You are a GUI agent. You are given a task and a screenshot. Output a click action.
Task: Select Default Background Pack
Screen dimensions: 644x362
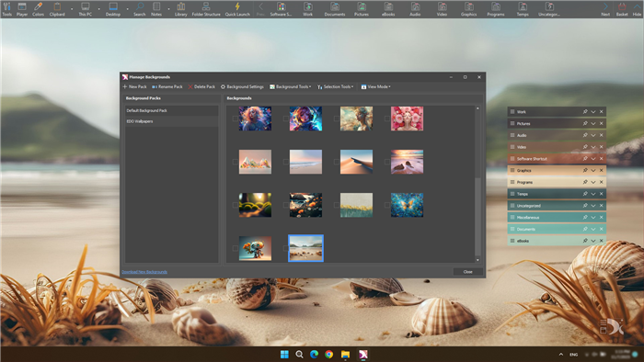click(172, 110)
